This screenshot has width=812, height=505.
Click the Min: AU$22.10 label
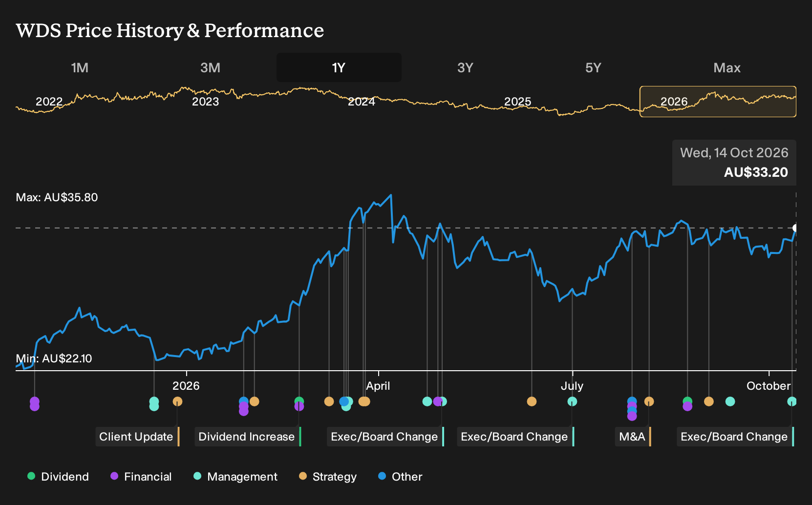point(54,358)
